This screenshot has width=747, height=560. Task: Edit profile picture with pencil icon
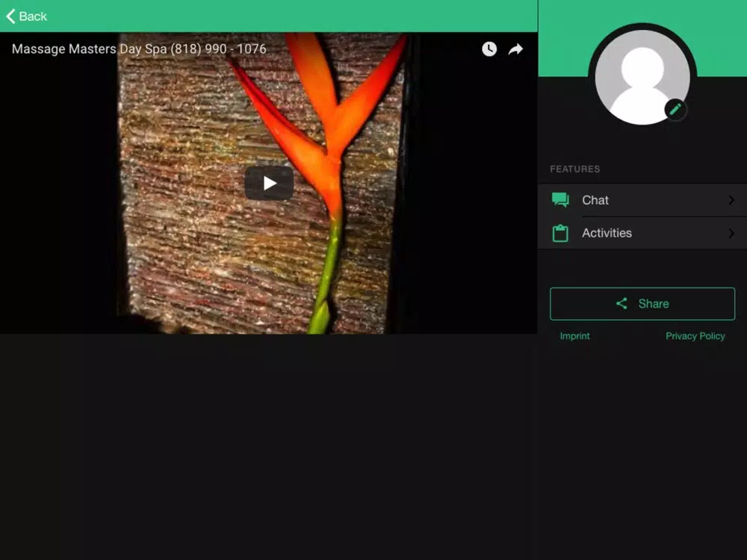point(675,110)
